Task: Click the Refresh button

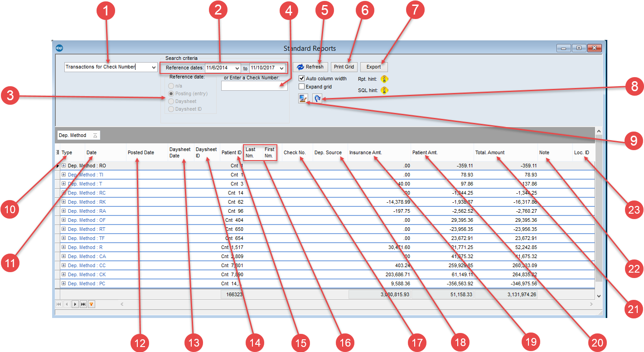Action: [x=310, y=67]
